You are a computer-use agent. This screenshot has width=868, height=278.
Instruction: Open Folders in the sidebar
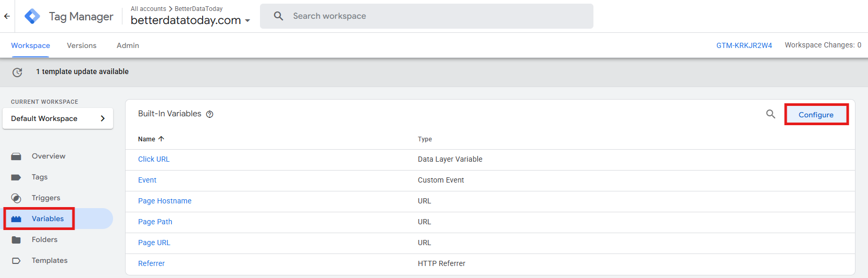coord(44,239)
